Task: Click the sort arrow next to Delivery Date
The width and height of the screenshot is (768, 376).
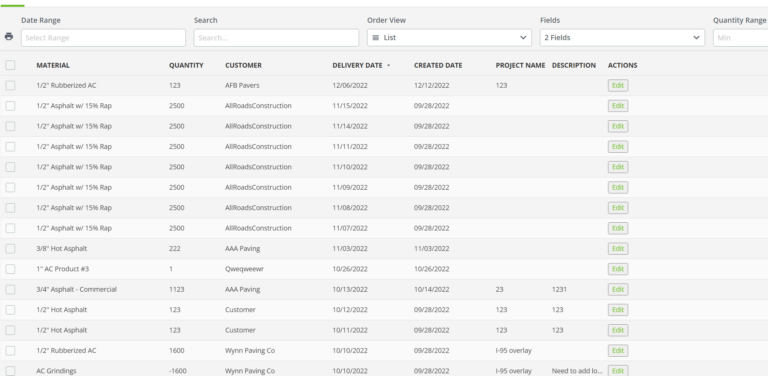Action: coord(388,65)
